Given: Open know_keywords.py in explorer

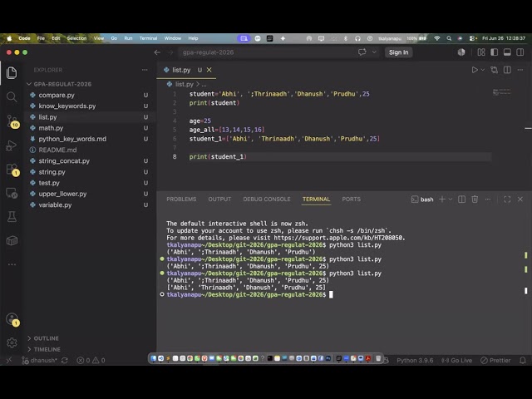Looking at the screenshot, I should pos(67,106).
